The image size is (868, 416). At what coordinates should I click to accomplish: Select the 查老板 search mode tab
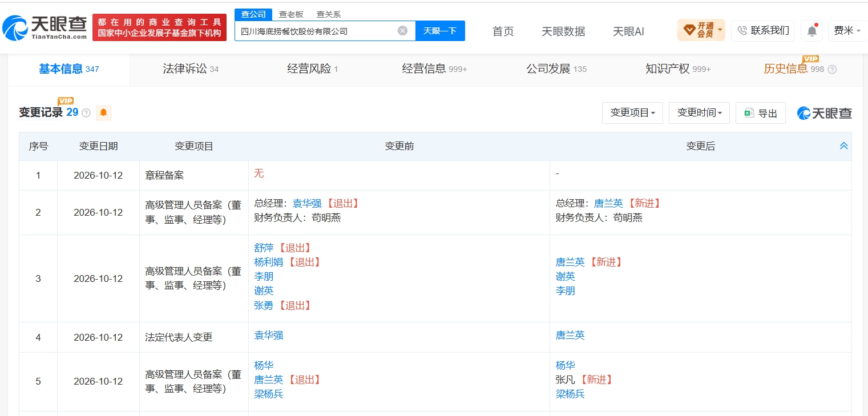(290, 14)
